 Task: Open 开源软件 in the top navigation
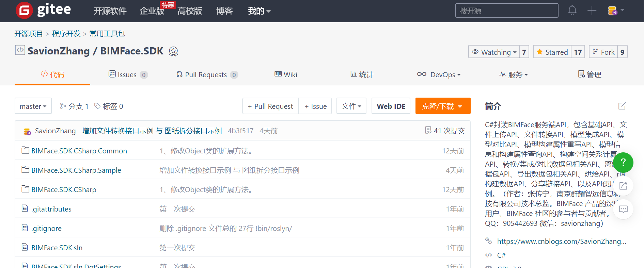pos(110,11)
